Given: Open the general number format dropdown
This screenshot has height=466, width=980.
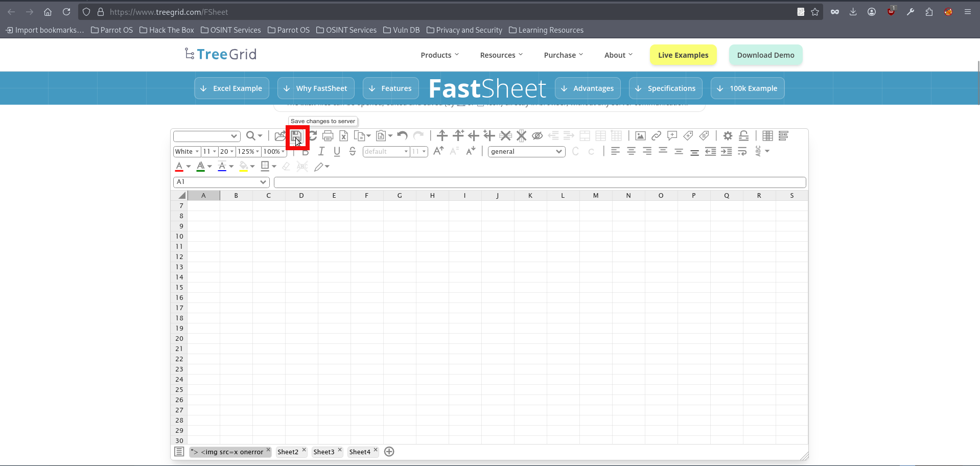Looking at the screenshot, I should coord(526,151).
